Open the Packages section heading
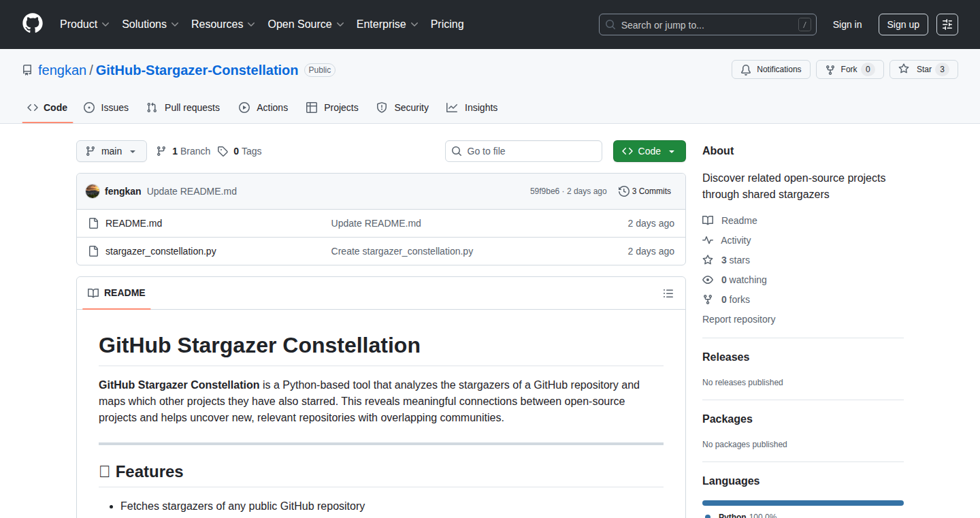 728,419
